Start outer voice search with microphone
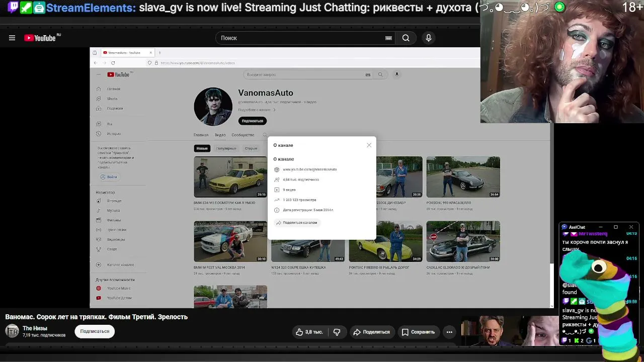 tap(429, 38)
